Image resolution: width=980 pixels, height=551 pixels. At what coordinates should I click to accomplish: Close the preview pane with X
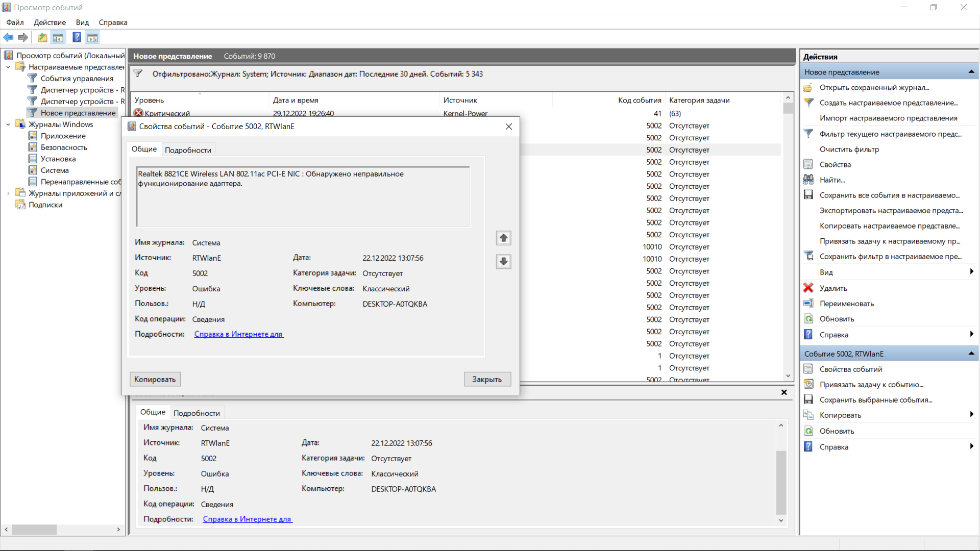click(784, 392)
